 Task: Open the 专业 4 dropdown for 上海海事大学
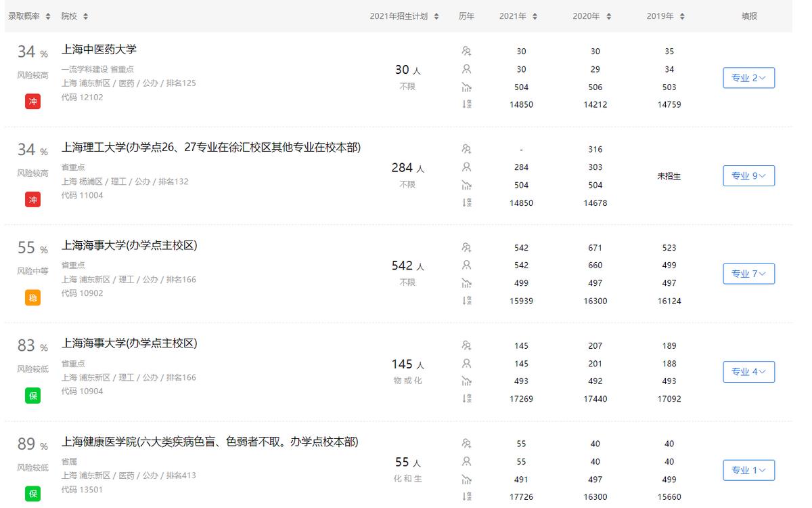[x=748, y=372]
